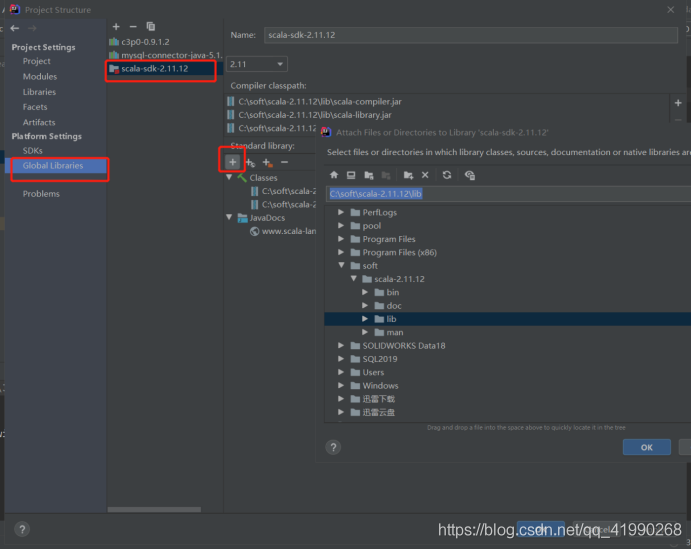The width and height of the screenshot is (692, 549).
Task: Open the Problems section
Action: (x=41, y=194)
